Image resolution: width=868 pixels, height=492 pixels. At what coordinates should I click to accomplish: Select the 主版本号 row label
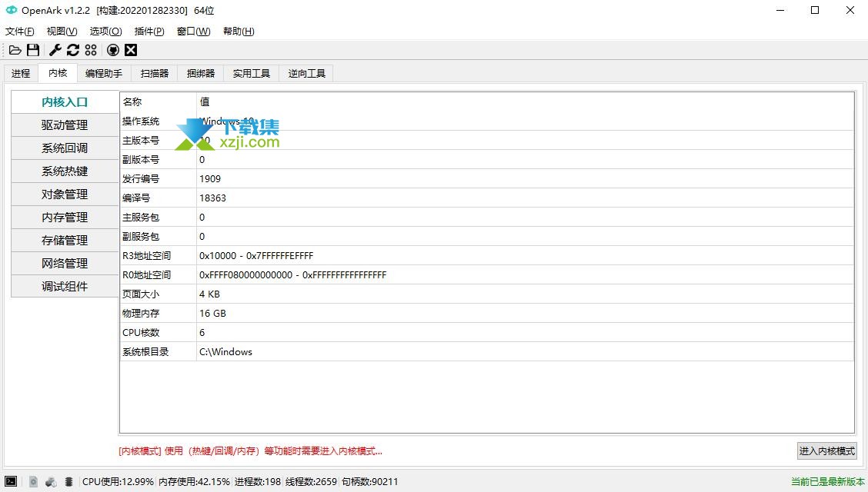[x=141, y=141]
